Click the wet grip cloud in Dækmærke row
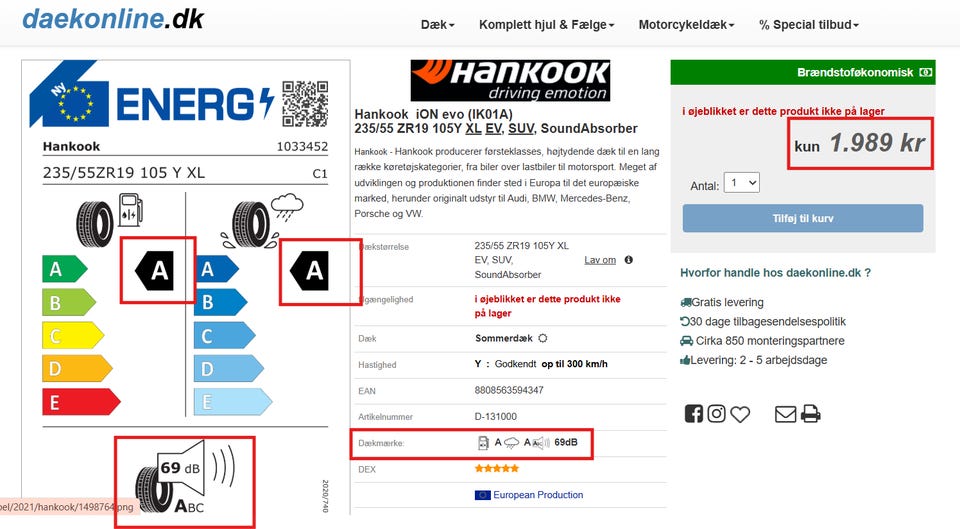Viewport: 960px width, 529px height. [x=511, y=443]
